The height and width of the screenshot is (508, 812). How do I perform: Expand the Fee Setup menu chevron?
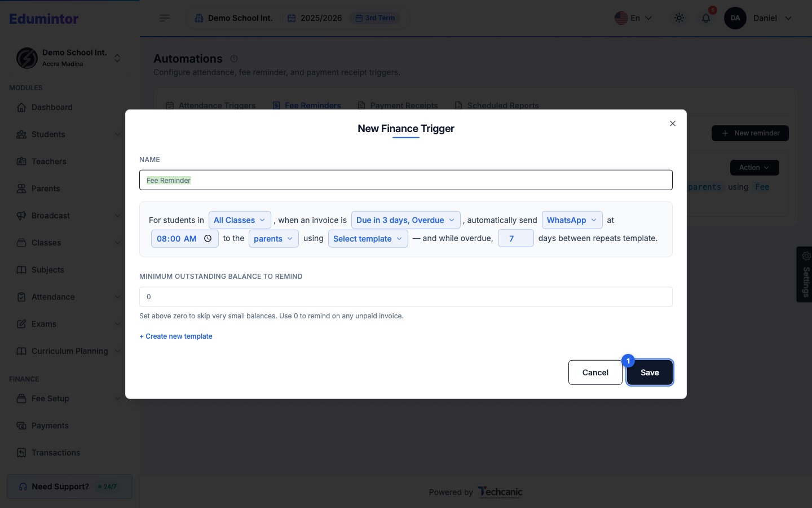(118, 398)
